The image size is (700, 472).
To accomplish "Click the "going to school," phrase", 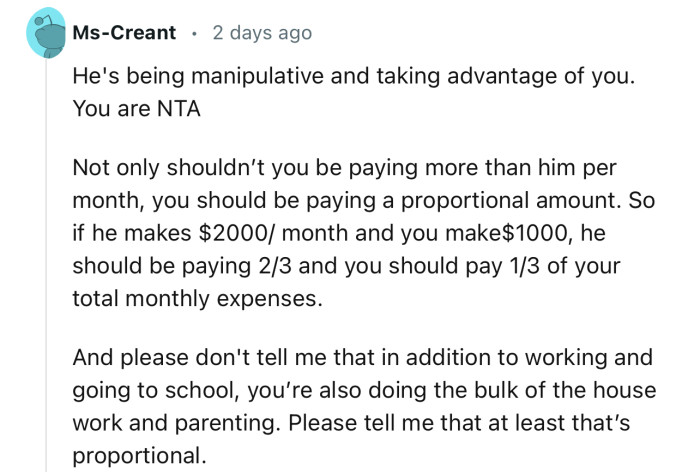I will pyautogui.click(x=156, y=391).
